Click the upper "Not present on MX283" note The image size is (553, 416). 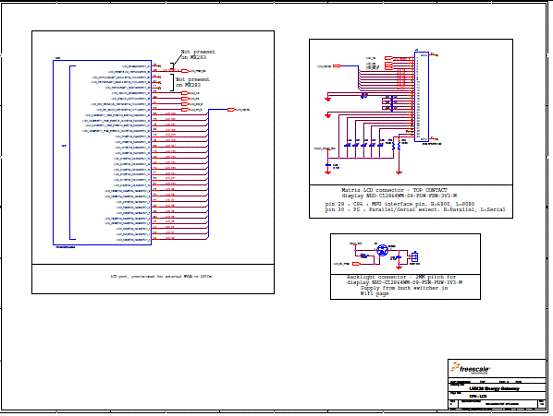(198, 54)
